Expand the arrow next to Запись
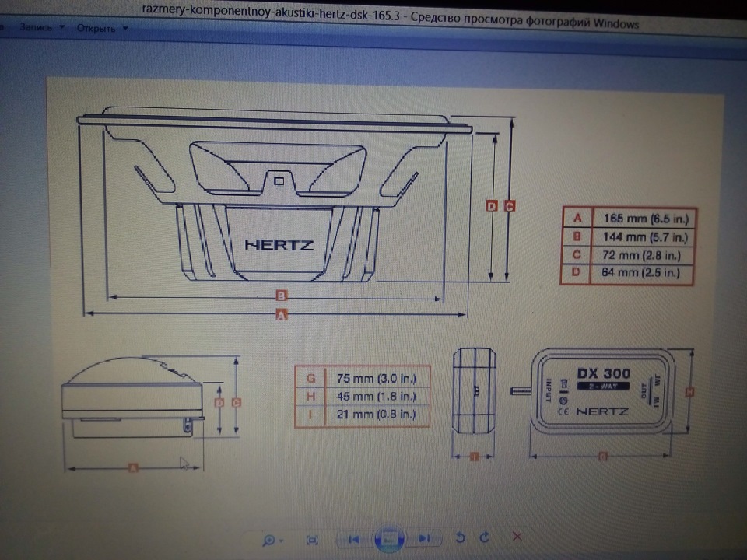This screenshot has height=560, width=747. (62, 27)
